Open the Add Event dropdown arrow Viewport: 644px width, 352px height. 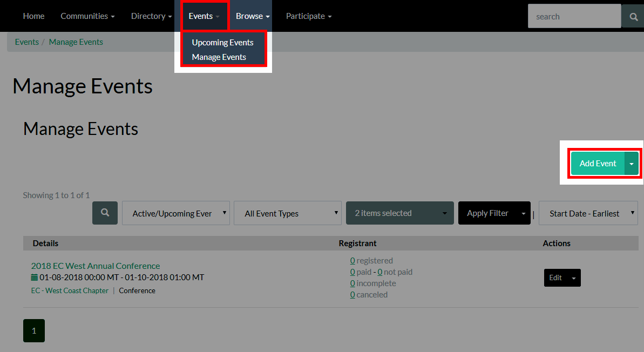pos(632,164)
